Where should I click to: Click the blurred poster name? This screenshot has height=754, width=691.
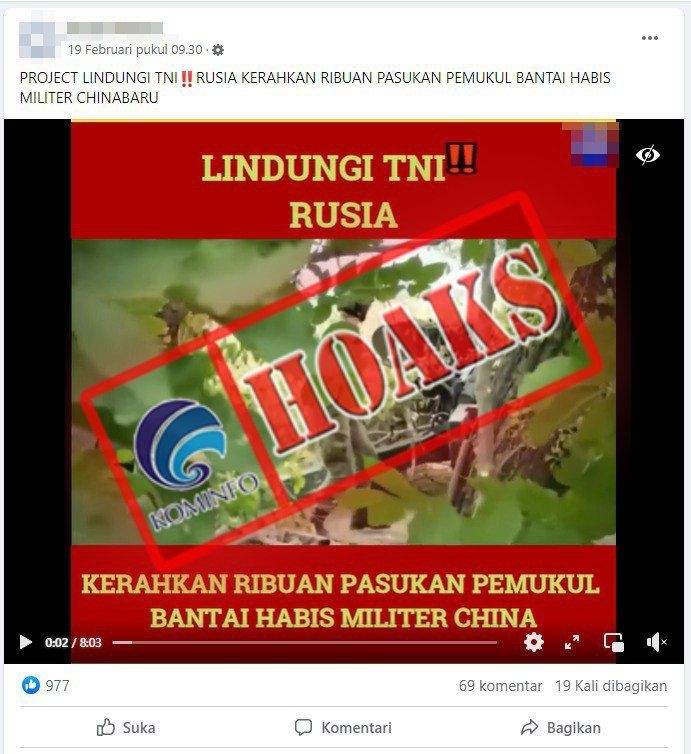114,28
